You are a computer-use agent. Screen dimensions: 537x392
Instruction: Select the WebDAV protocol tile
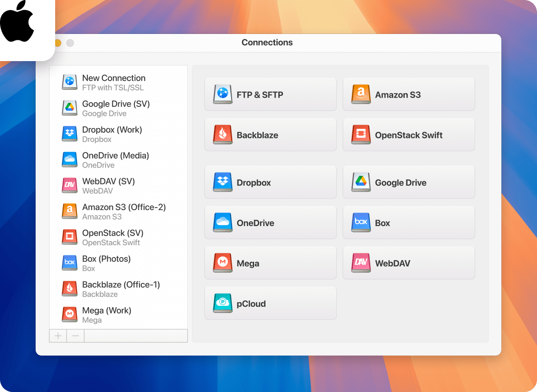[x=408, y=263]
